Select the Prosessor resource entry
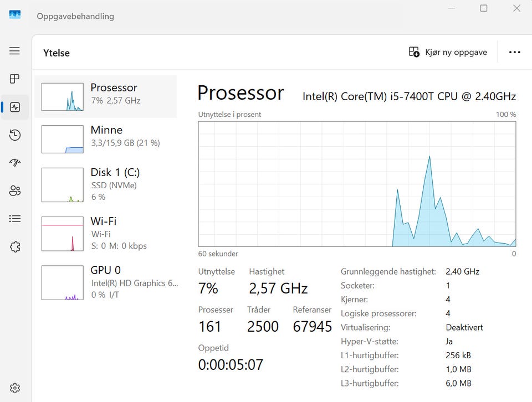 click(x=105, y=96)
